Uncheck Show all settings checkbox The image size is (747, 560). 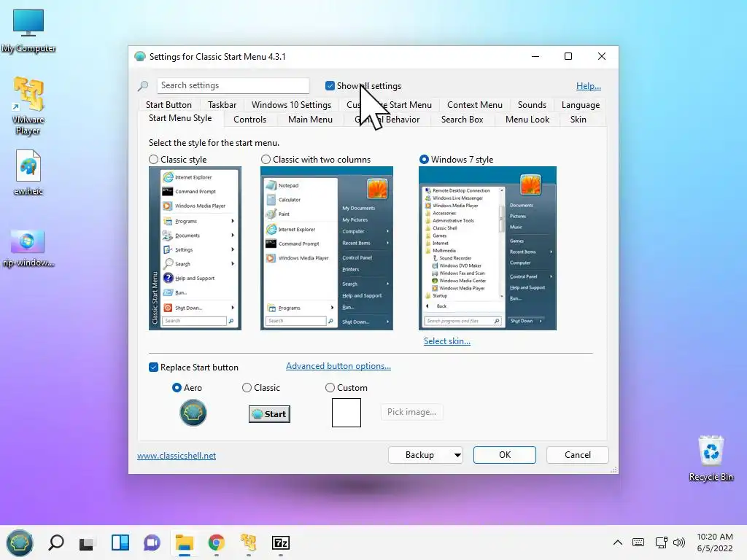point(330,86)
